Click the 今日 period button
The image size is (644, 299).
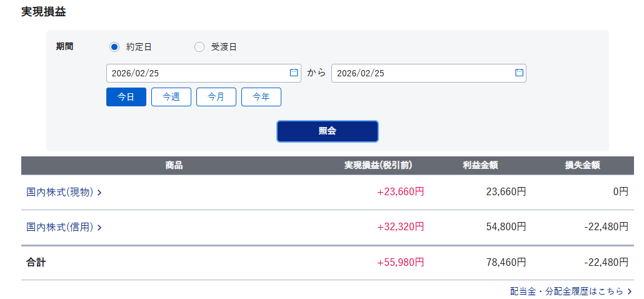(x=126, y=97)
